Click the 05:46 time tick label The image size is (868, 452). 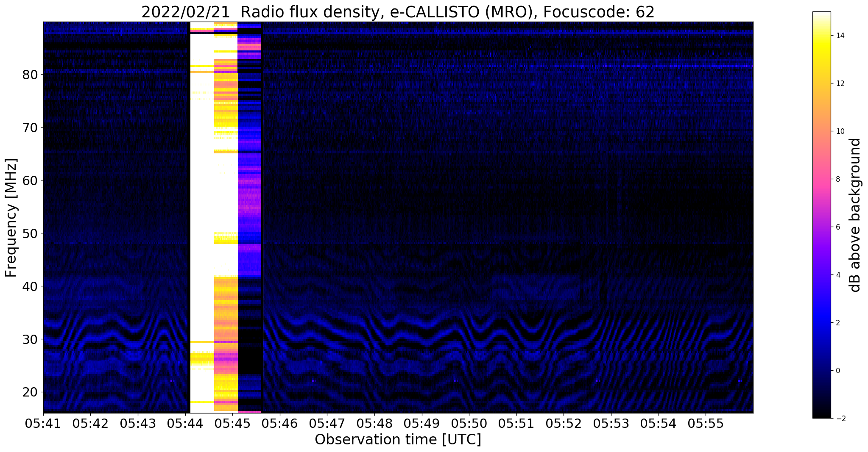click(x=280, y=423)
